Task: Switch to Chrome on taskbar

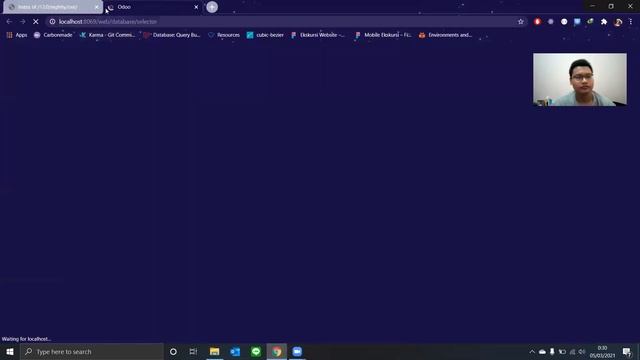Action: pos(277,351)
